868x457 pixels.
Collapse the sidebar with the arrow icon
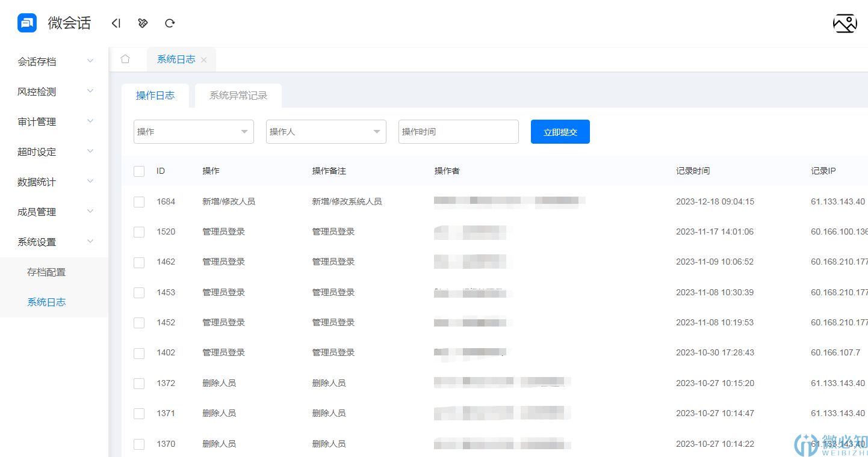tap(116, 23)
